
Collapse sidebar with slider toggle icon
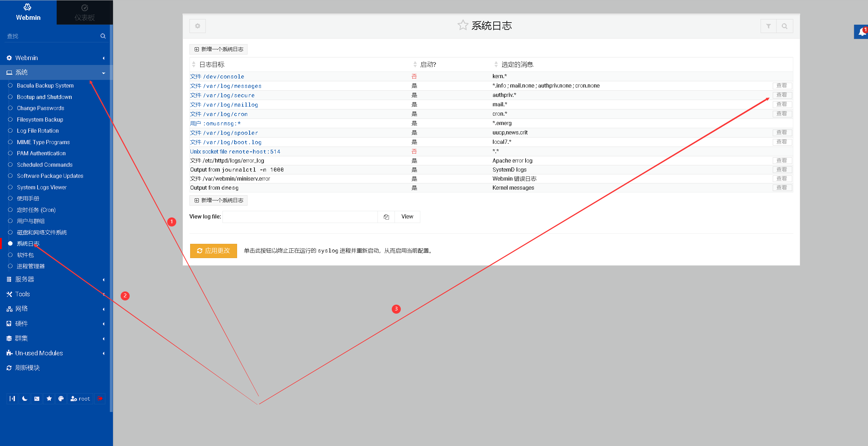(x=13, y=398)
